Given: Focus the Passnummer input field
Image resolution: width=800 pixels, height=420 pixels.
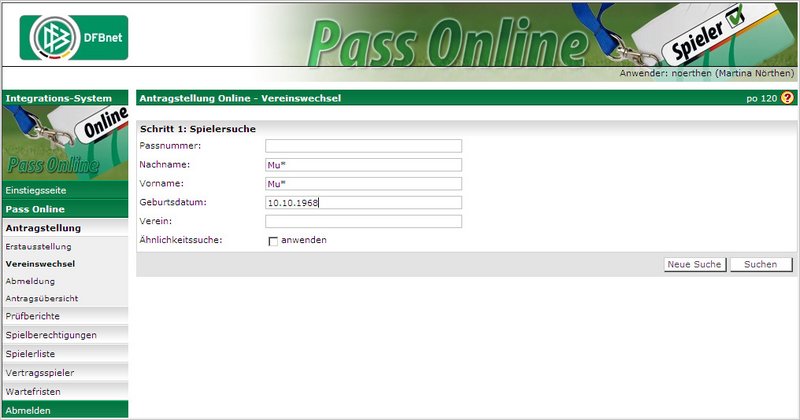Looking at the screenshot, I should [x=363, y=146].
